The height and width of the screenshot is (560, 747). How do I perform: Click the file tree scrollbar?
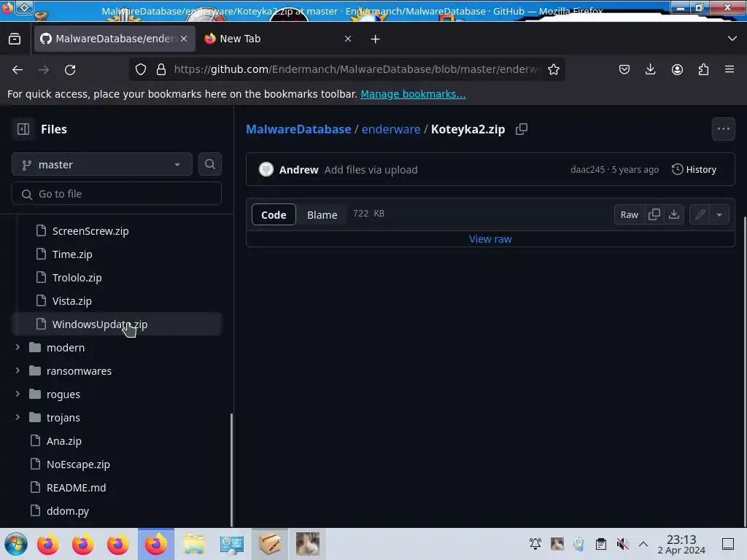(x=231, y=470)
